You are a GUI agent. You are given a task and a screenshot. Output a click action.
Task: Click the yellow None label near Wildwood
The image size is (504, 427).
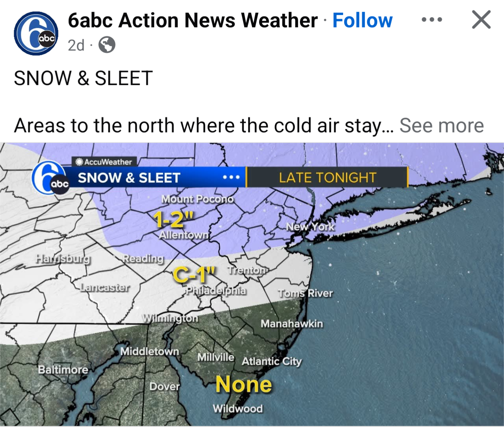[244, 385]
